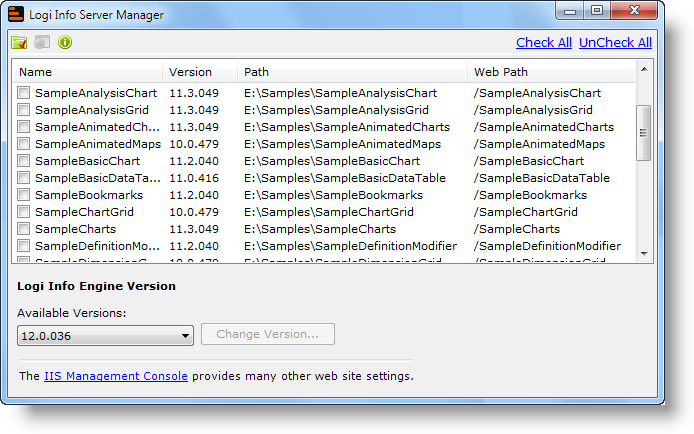The image size is (694, 434).
Task: Click the Logi app icon in title bar
Action: [16, 14]
